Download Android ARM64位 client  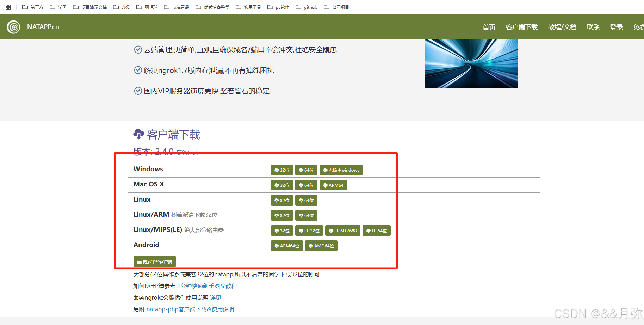point(287,246)
